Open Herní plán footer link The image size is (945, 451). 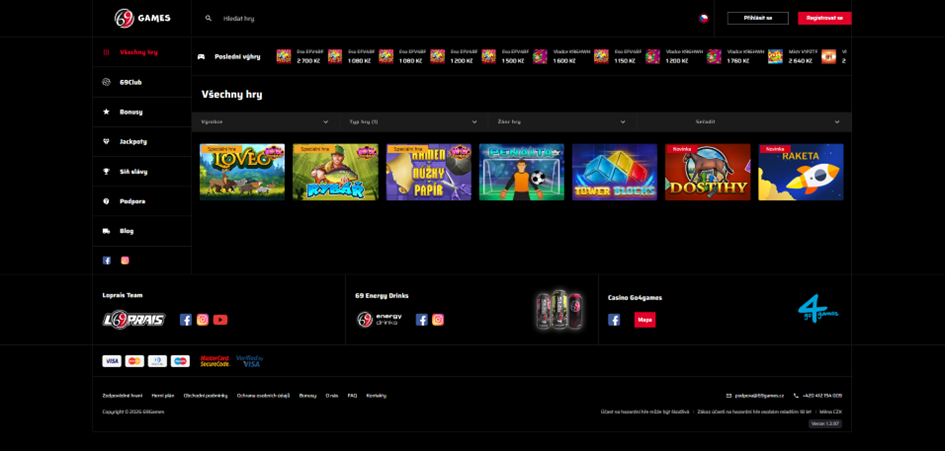[x=163, y=396]
